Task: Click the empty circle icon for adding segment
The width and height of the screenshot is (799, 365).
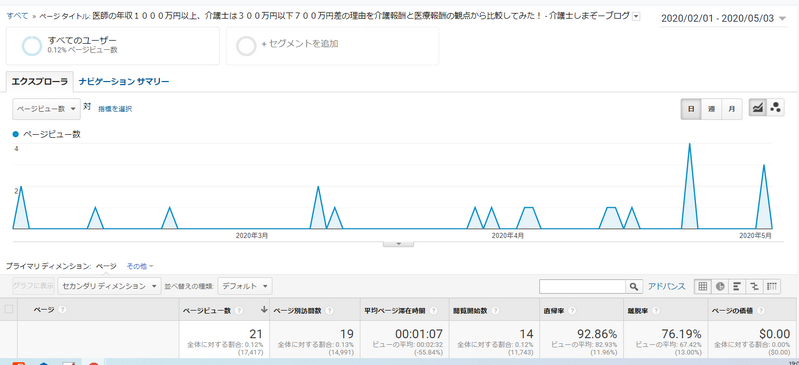Action: point(246,45)
